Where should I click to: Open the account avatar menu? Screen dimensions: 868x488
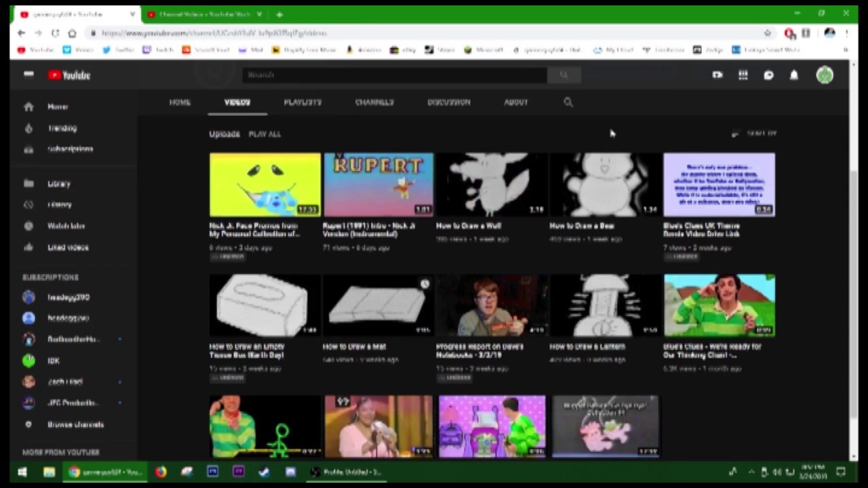(825, 75)
